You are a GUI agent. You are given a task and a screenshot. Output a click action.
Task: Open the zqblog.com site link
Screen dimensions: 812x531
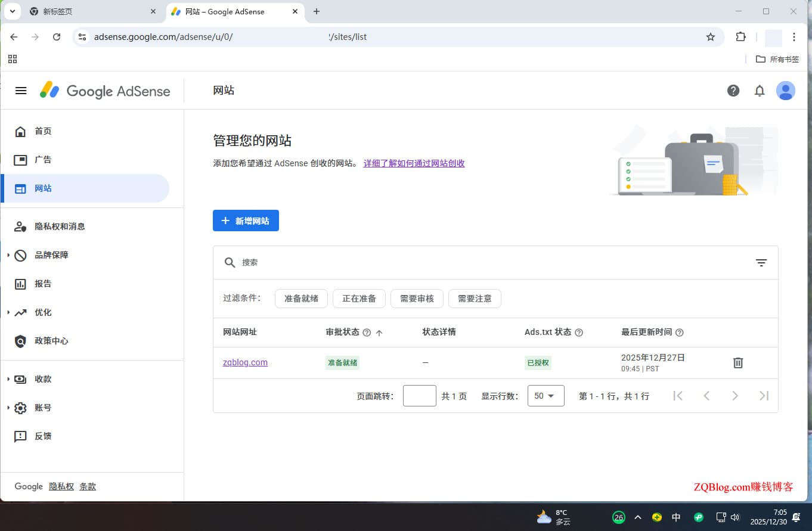[245, 362]
